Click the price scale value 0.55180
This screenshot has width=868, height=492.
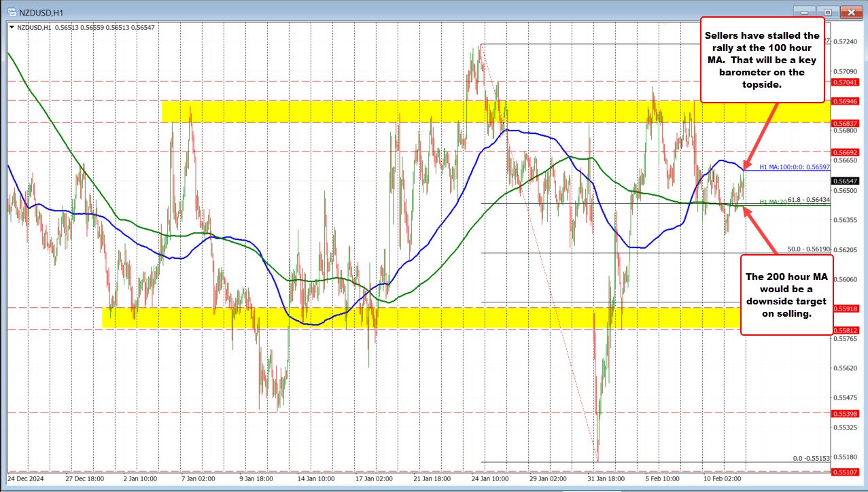tap(846, 457)
